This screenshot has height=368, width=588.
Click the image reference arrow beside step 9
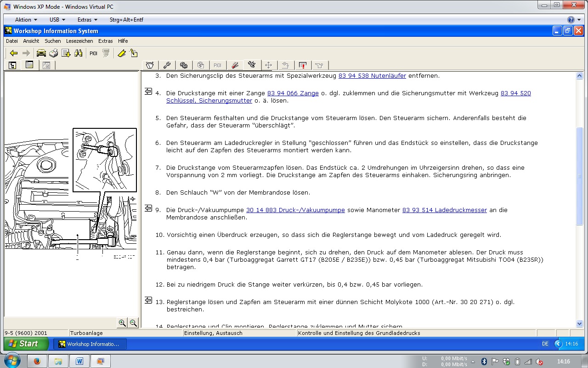(x=148, y=208)
